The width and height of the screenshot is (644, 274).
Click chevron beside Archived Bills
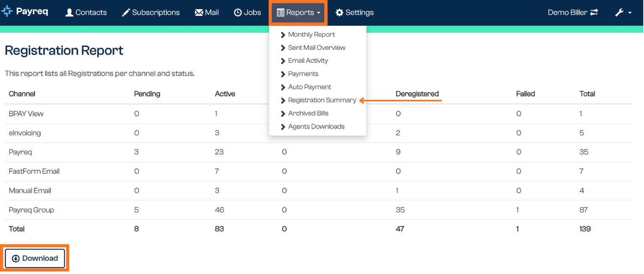(x=283, y=114)
